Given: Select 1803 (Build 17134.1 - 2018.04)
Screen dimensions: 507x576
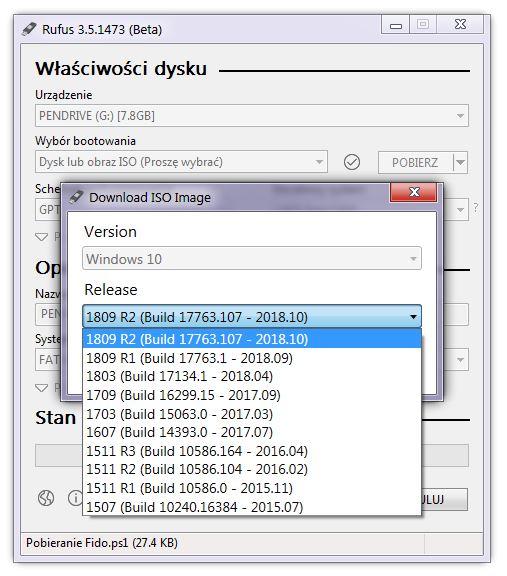Looking at the screenshot, I should click(252, 376).
